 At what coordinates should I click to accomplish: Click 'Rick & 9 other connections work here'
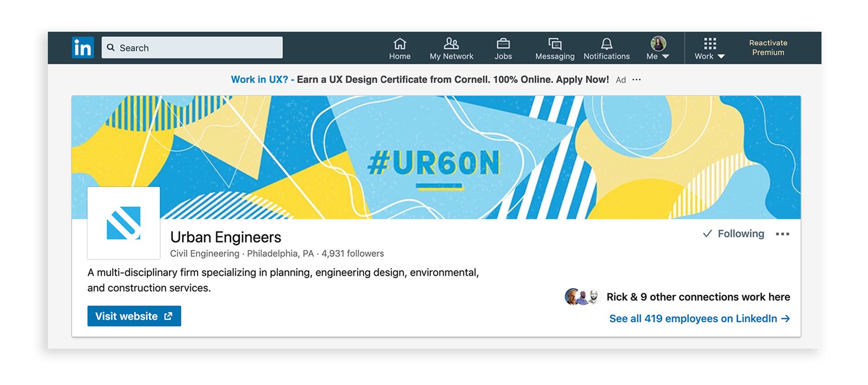coord(698,297)
